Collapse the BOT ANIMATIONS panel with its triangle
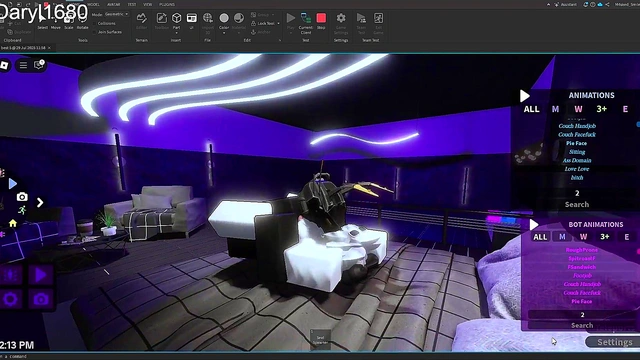 coord(533,225)
